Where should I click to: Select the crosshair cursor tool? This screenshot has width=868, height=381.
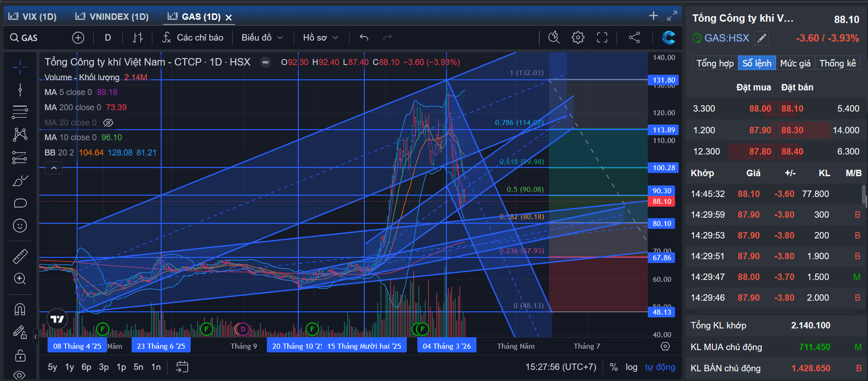[20, 67]
